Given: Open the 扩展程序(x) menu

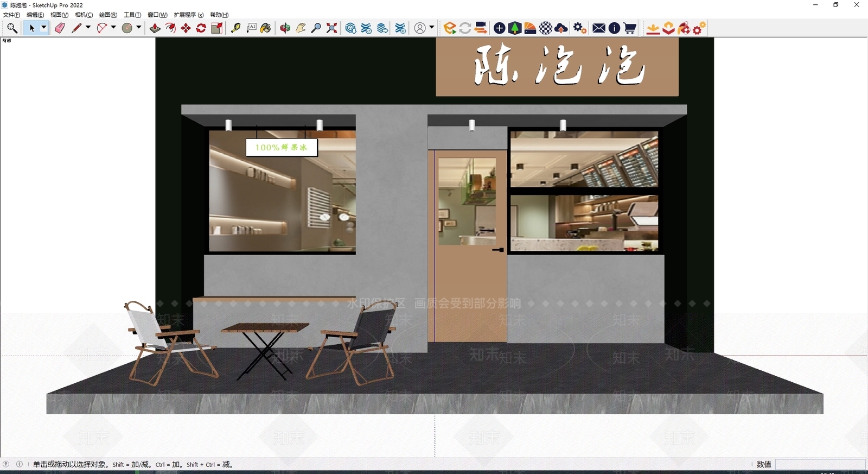Looking at the screenshot, I should 188,15.
